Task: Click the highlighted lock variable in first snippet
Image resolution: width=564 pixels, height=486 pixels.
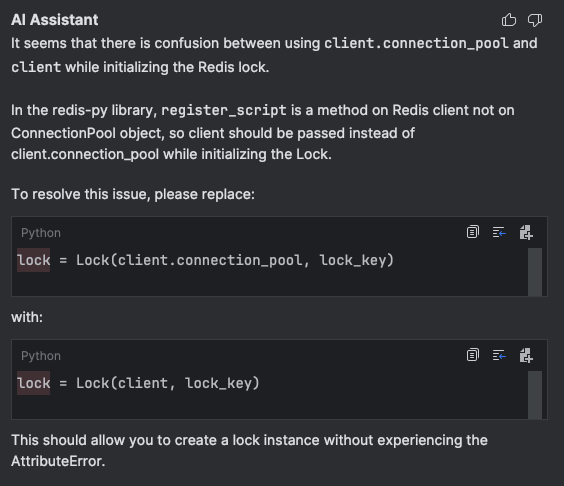Action: 33,260
